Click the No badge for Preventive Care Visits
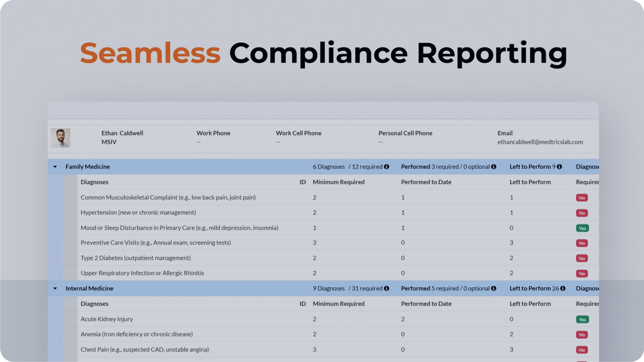Screen dimensions: 644x362 [x=582, y=243]
